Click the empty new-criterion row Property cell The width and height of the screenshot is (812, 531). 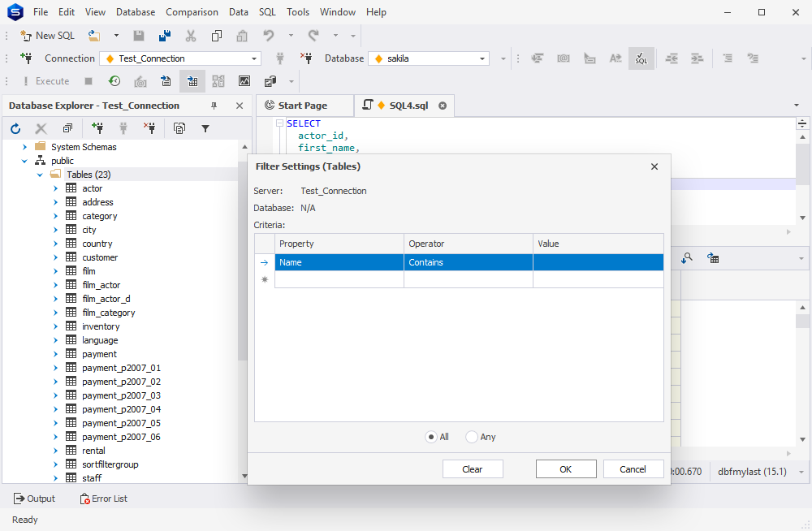tap(339, 280)
